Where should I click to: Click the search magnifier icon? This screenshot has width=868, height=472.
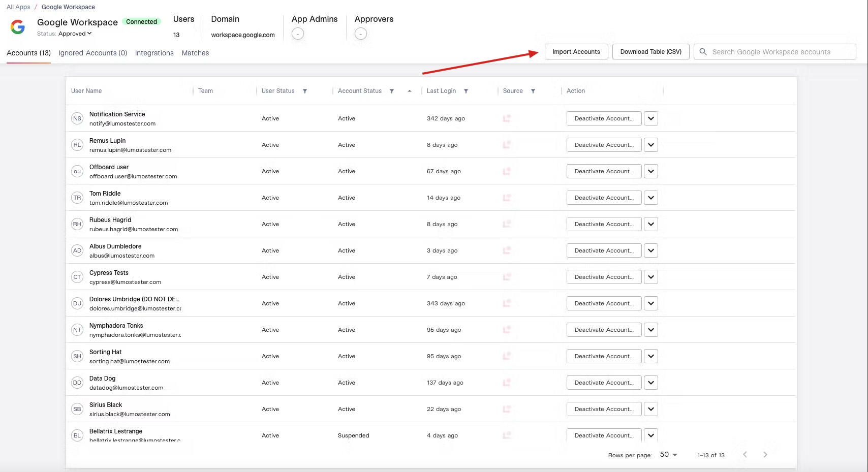click(x=703, y=52)
